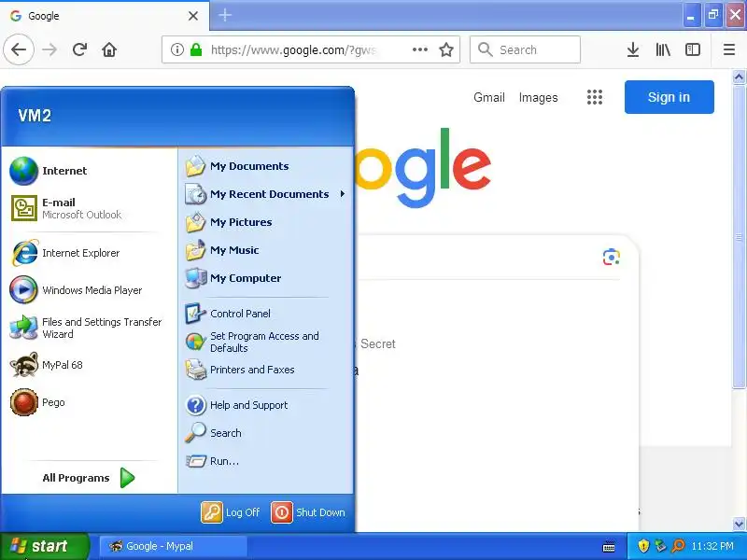Search by image with the camera icon
This screenshot has height=560, width=747.
[x=612, y=258]
